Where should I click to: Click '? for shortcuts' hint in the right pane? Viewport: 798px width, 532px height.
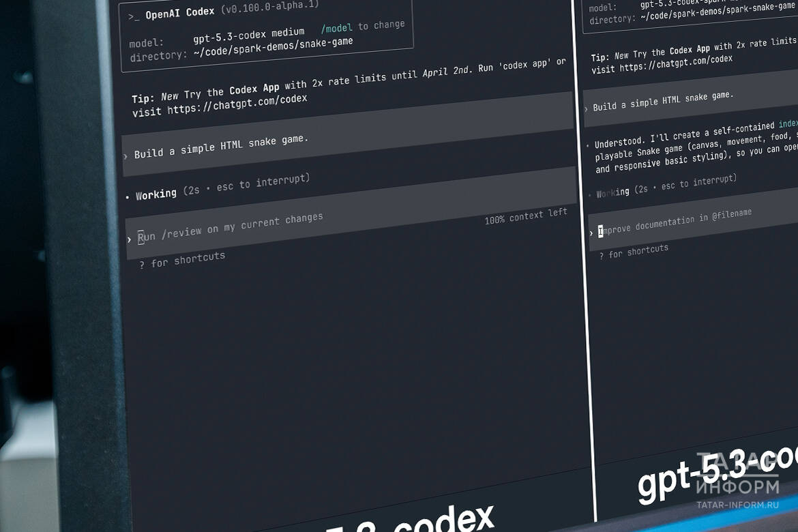click(x=634, y=251)
